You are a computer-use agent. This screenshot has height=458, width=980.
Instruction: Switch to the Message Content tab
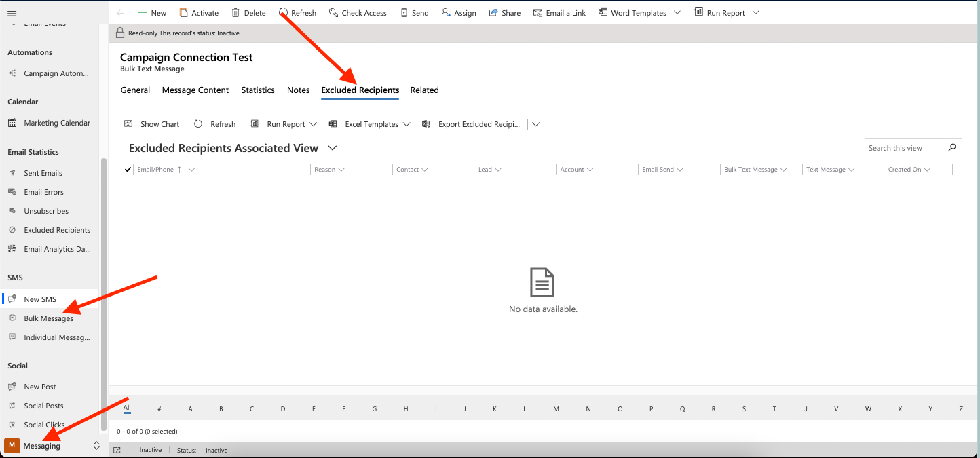195,90
